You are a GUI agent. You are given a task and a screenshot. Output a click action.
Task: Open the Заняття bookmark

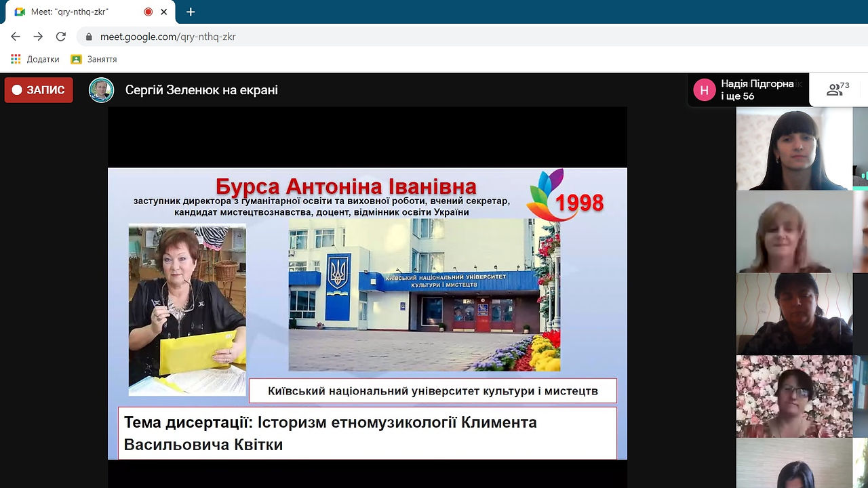(94, 60)
